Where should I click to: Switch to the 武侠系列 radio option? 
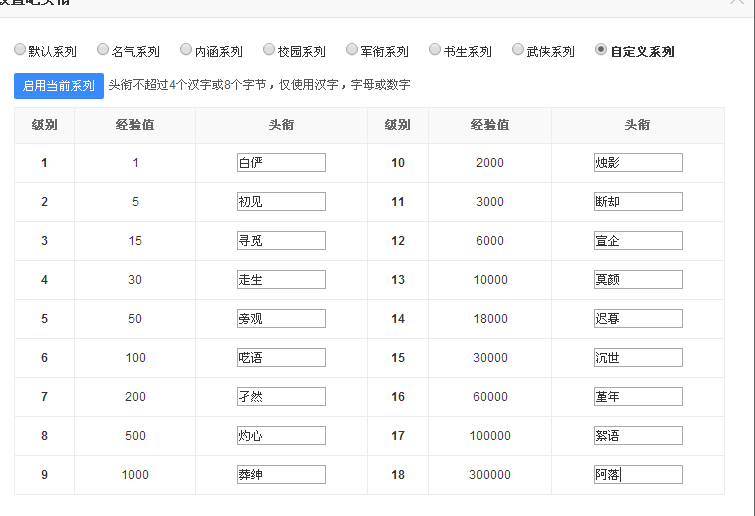point(518,49)
